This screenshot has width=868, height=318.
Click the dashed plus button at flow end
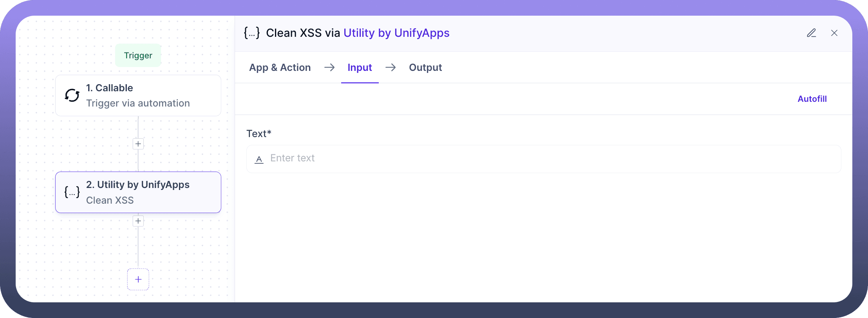tap(138, 279)
